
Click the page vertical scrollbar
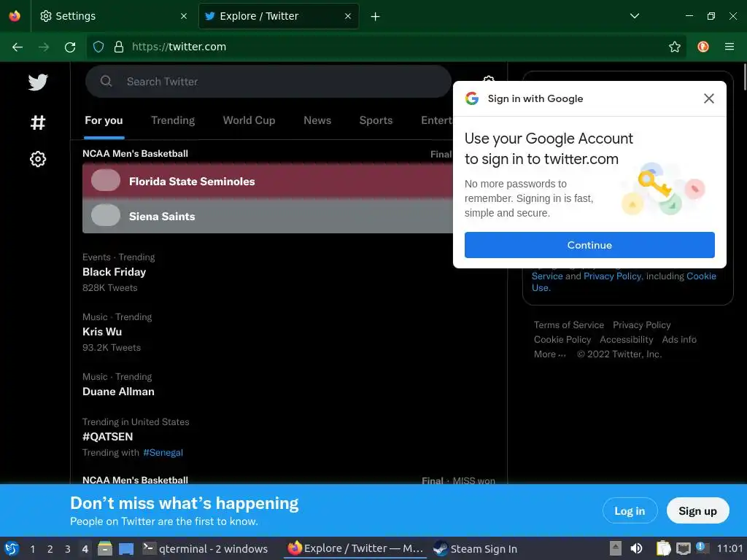click(x=744, y=76)
